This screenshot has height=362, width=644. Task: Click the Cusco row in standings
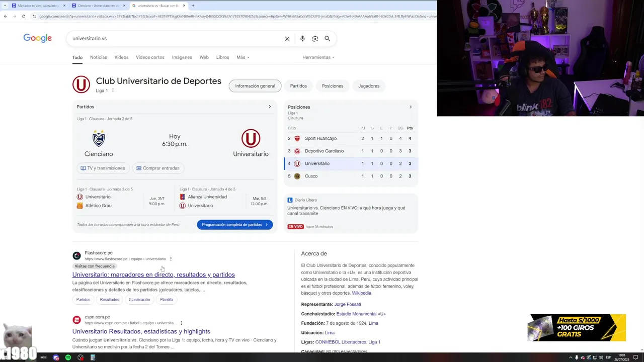point(351,176)
